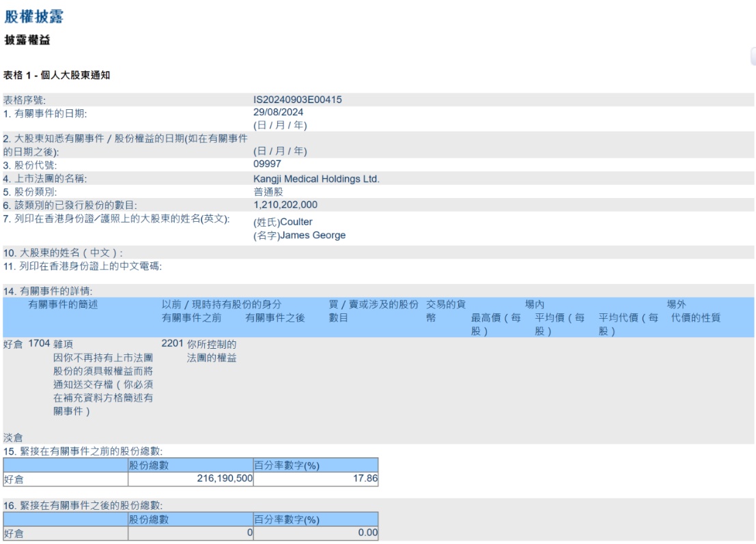This screenshot has width=756, height=544.
Task: Click heading 15. 緊接在有關事件之前的股份總數
Action: click(83, 451)
